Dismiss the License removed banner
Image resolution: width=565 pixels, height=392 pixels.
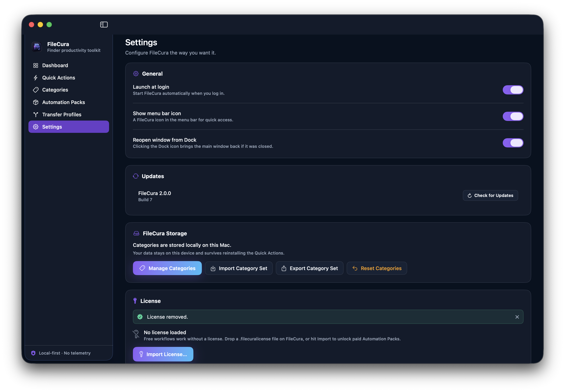(517, 317)
